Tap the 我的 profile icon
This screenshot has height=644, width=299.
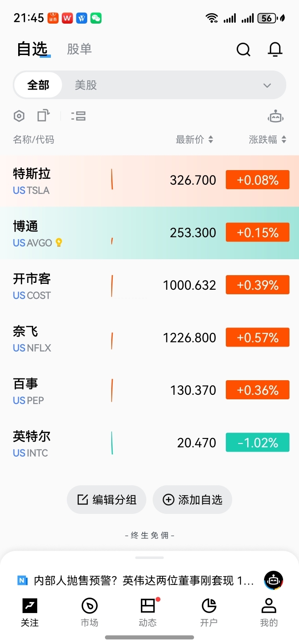[269, 606]
